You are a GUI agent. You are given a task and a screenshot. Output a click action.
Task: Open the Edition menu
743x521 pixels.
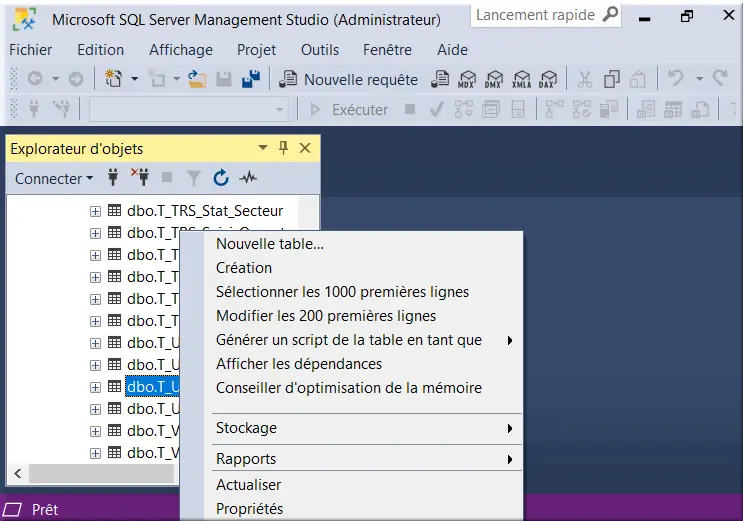(100, 50)
